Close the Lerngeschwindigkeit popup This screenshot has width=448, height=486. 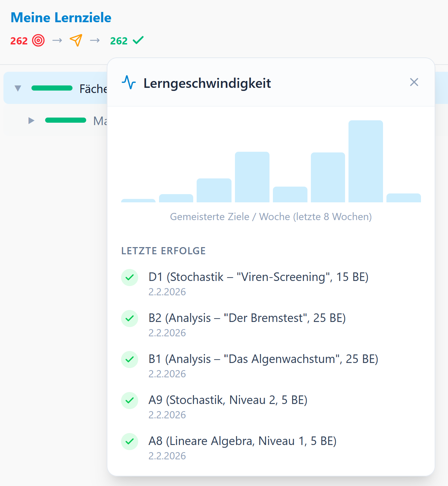pyautogui.click(x=414, y=82)
